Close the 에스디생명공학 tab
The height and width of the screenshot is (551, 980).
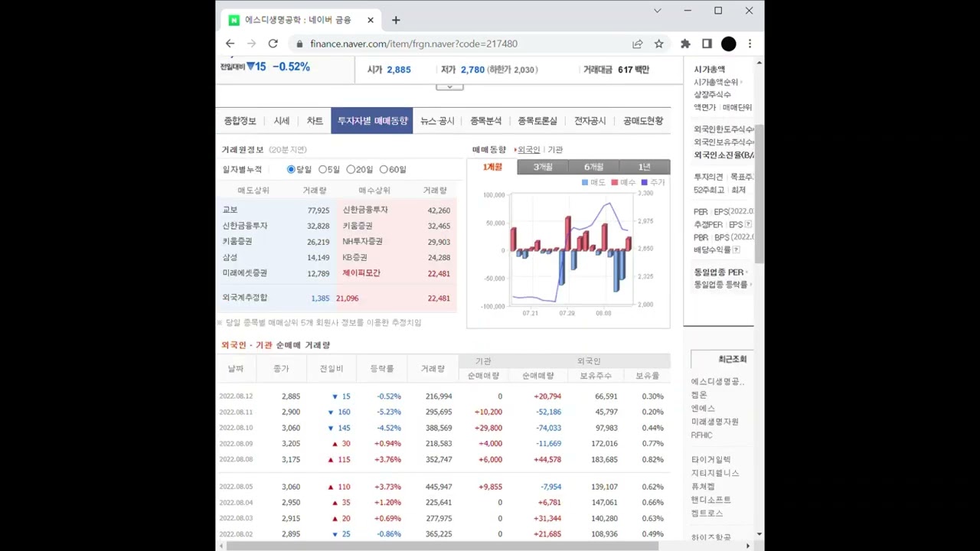pyautogui.click(x=371, y=20)
